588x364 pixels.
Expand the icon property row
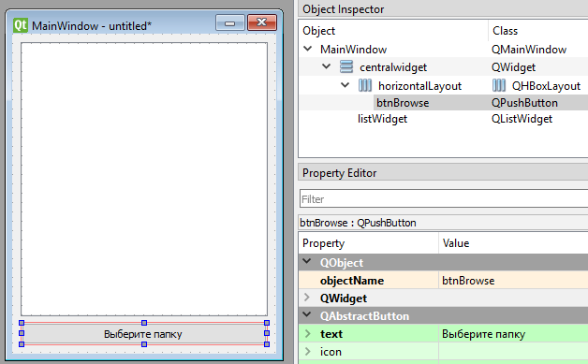[308, 352]
